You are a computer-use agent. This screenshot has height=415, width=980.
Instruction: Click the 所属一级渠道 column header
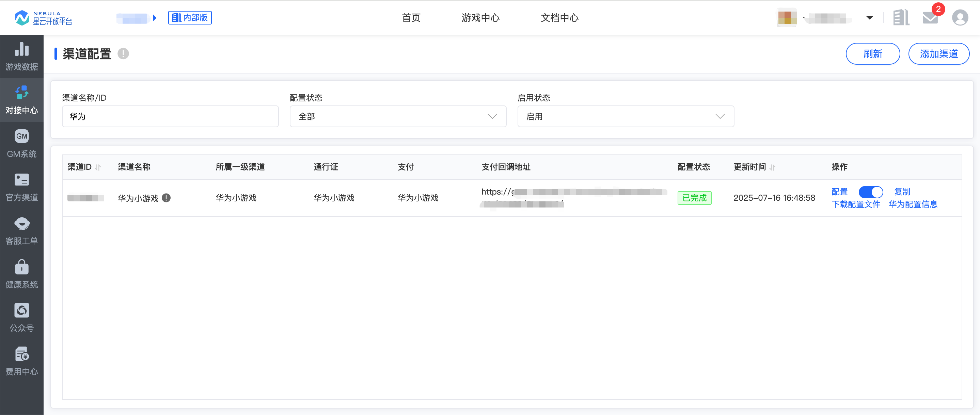(x=240, y=167)
